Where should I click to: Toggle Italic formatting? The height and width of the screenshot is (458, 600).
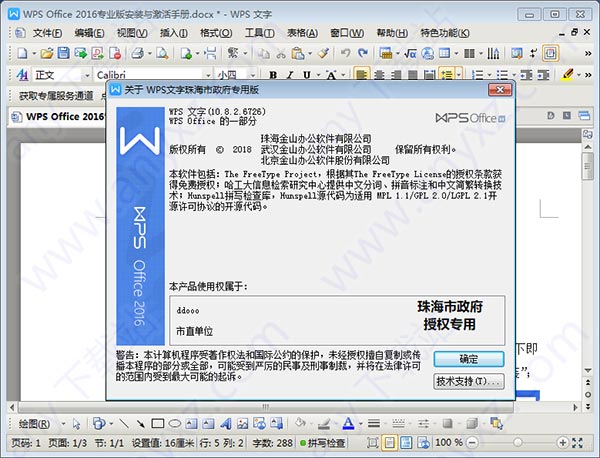[x=290, y=75]
